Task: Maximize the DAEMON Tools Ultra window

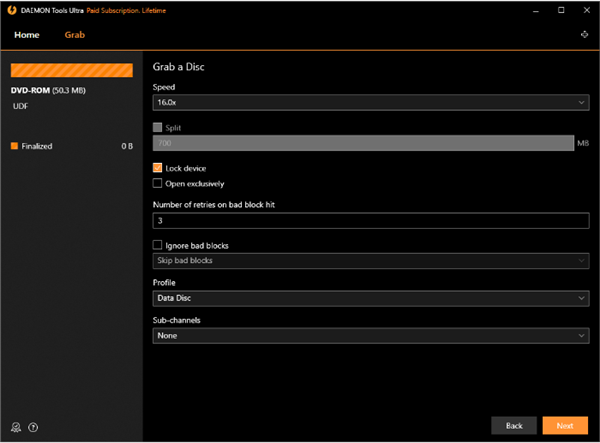Action: coord(561,10)
